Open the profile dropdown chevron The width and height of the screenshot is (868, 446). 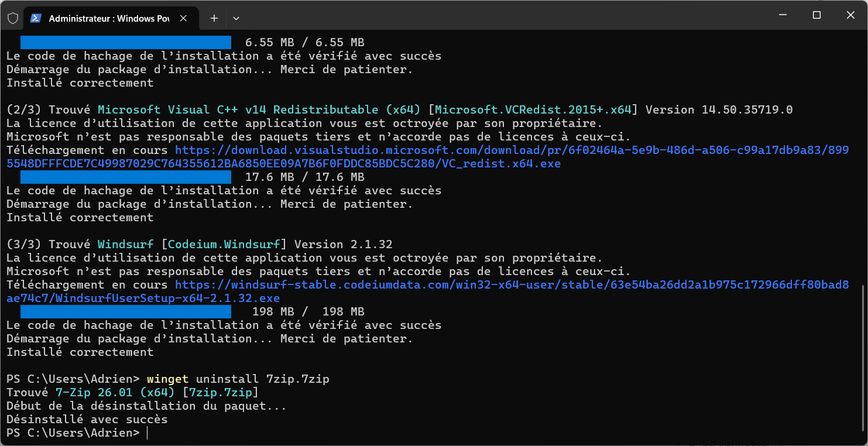coord(236,18)
